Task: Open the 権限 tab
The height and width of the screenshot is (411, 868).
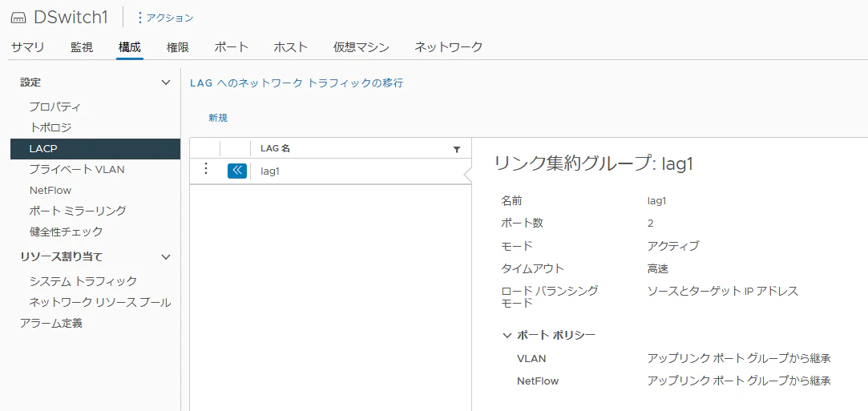Action: [178, 47]
